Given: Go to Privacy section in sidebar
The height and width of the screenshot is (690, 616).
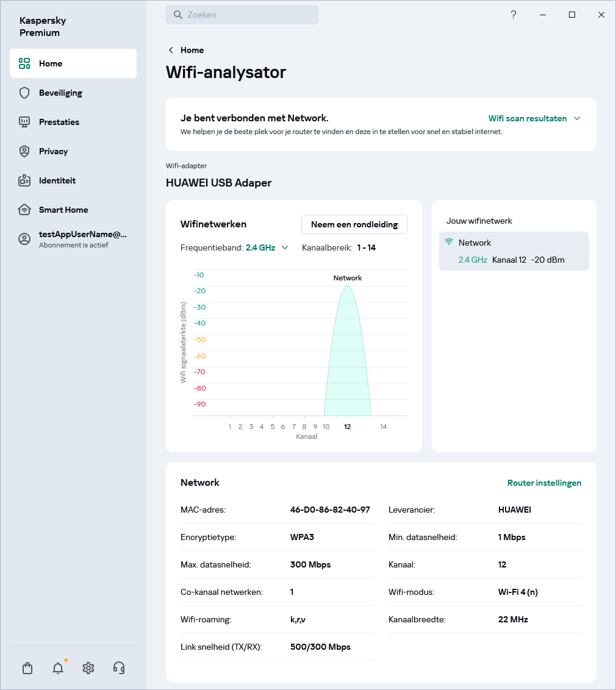Looking at the screenshot, I should (53, 151).
